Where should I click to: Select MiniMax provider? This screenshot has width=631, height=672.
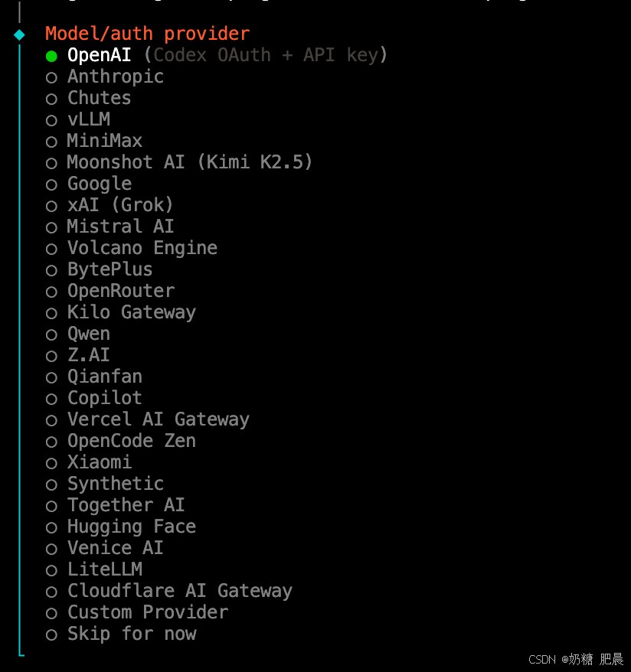94,141
